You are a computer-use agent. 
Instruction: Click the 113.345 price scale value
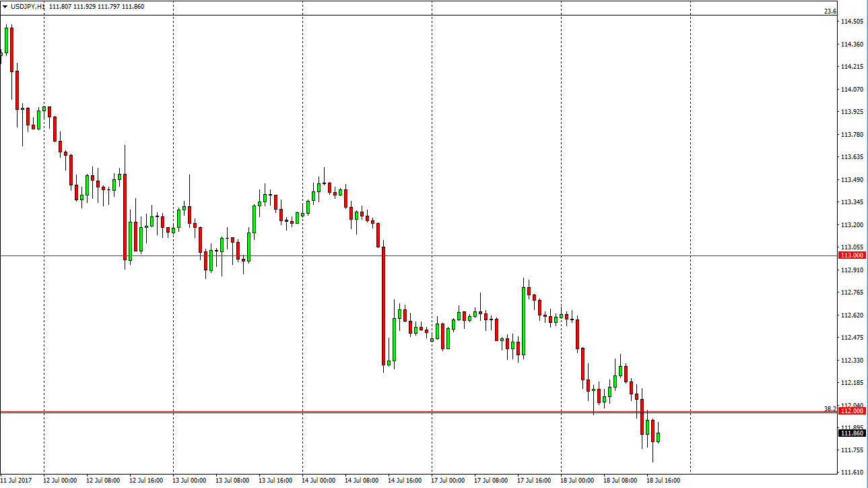852,202
